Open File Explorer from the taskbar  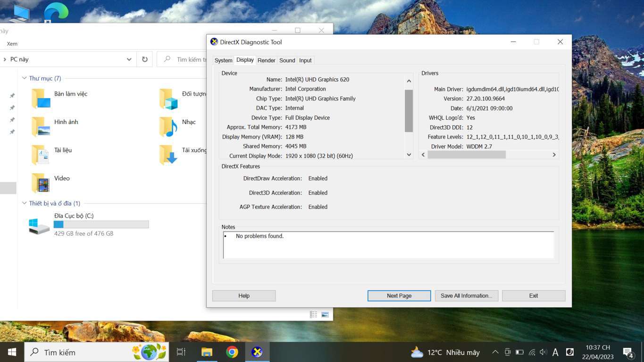[x=207, y=352]
